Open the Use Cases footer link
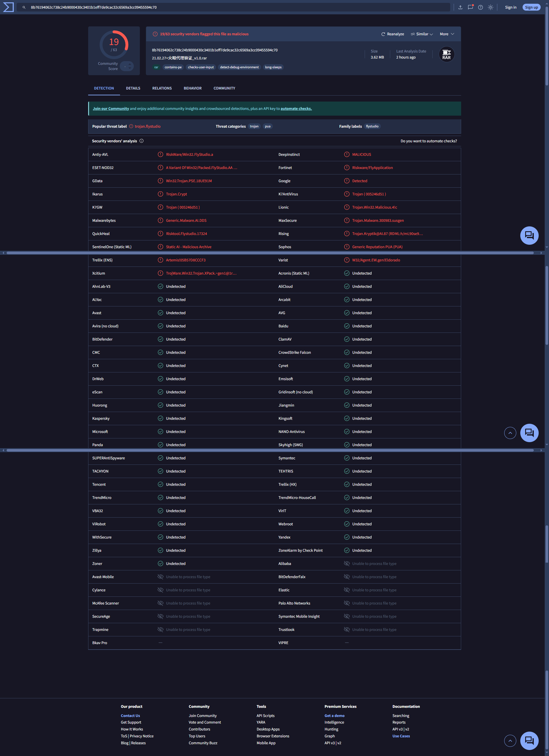Viewport: 549px width, 756px height. 401,736
